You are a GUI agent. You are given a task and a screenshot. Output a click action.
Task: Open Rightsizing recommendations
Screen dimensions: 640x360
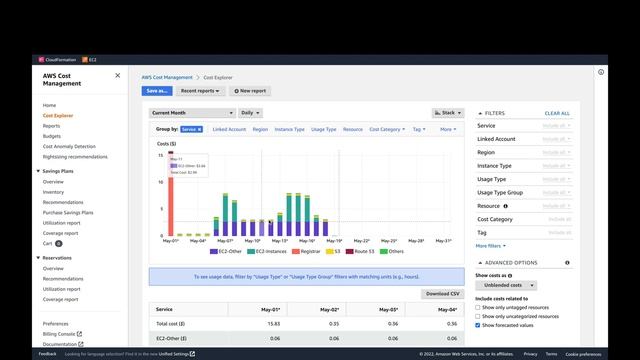tap(75, 157)
